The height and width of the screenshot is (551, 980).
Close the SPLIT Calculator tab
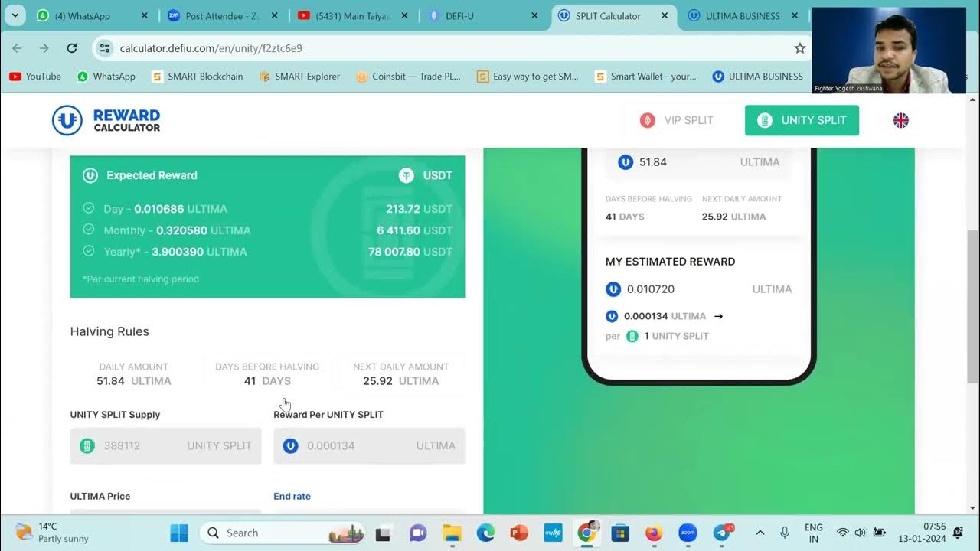pos(665,15)
